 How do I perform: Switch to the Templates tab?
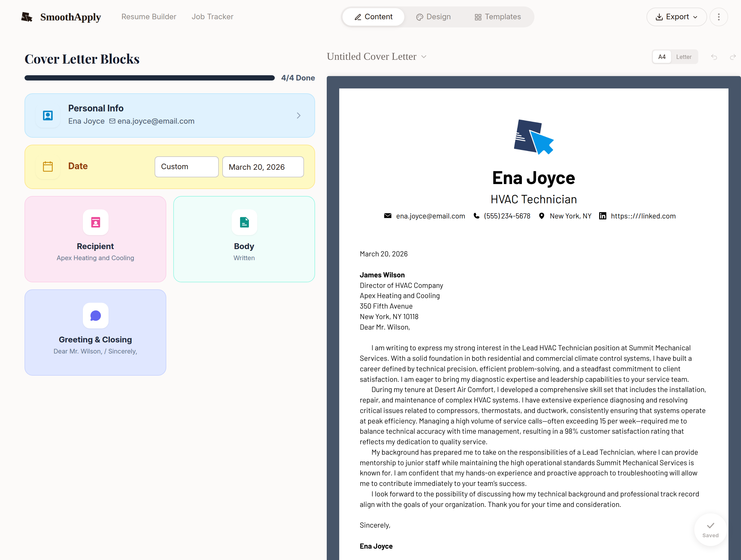pos(497,17)
